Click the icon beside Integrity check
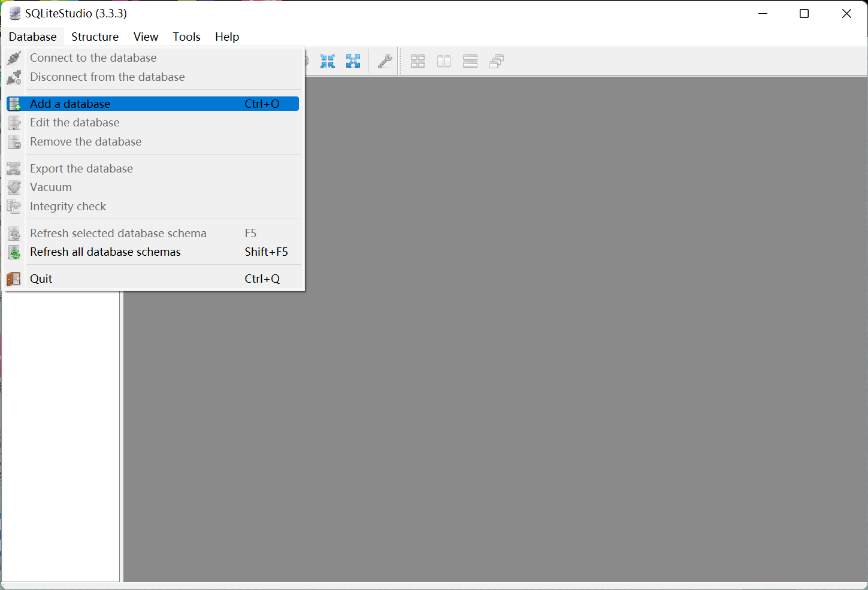Screen dimensions: 868x590 point(14,207)
